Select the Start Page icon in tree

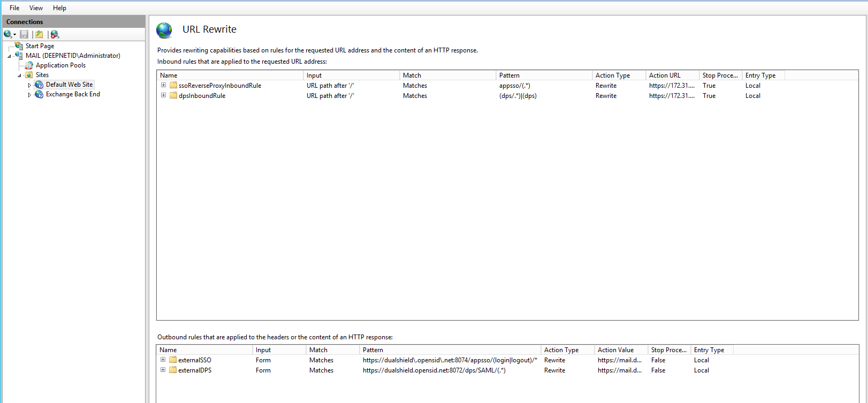(x=19, y=46)
